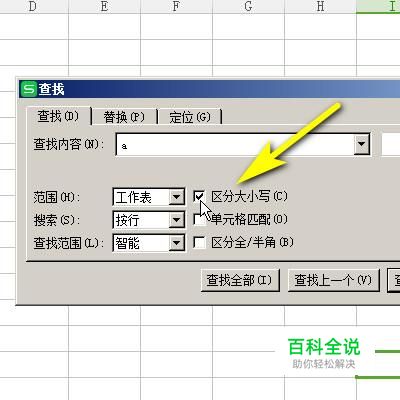Click the 查找上一个(V) button

pos(333,280)
